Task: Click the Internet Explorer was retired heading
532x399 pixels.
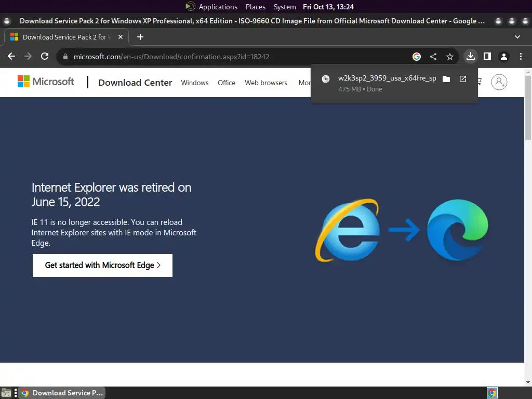Action: click(111, 195)
